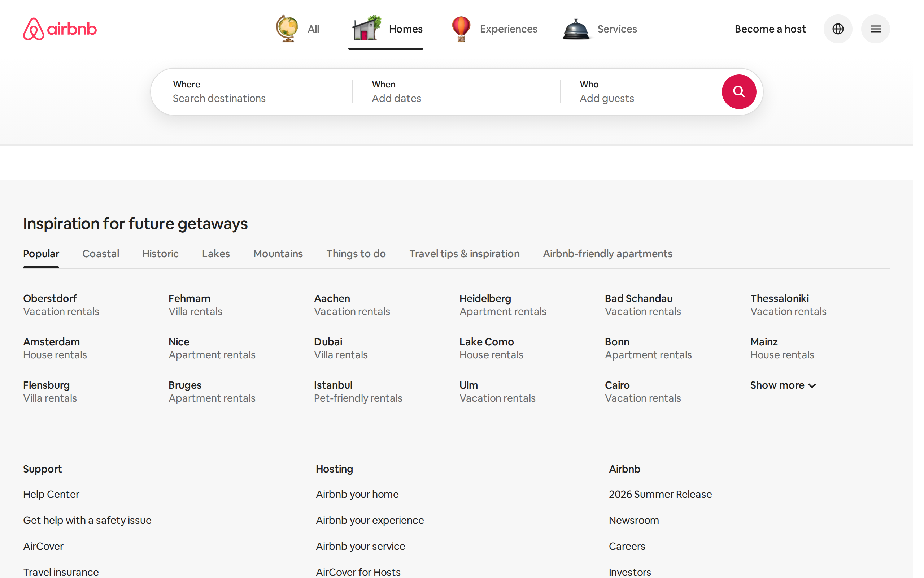Switch to the Historic tab
Image resolution: width=924 pixels, height=578 pixels.
pos(160,254)
